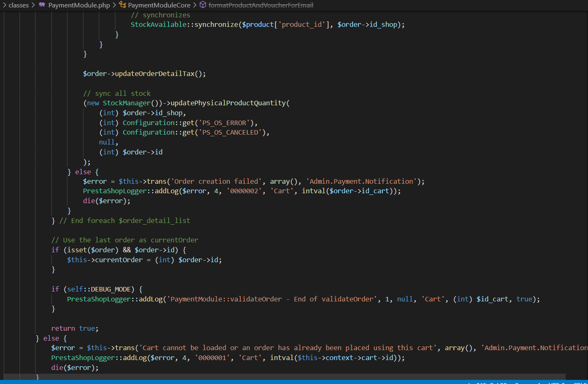Click the chevron after PaymentModule.php breadcrumb
The height and width of the screenshot is (384, 588).
point(114,5)
